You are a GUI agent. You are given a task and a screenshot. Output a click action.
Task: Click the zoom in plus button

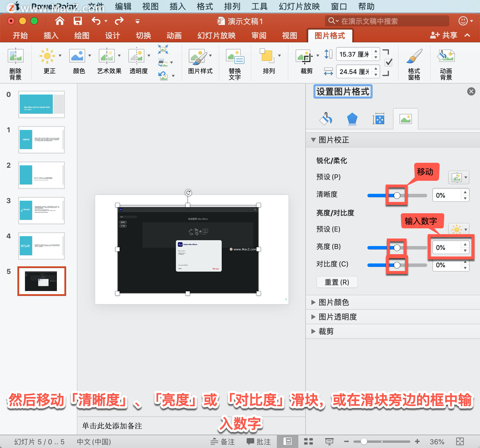(417, 442)
